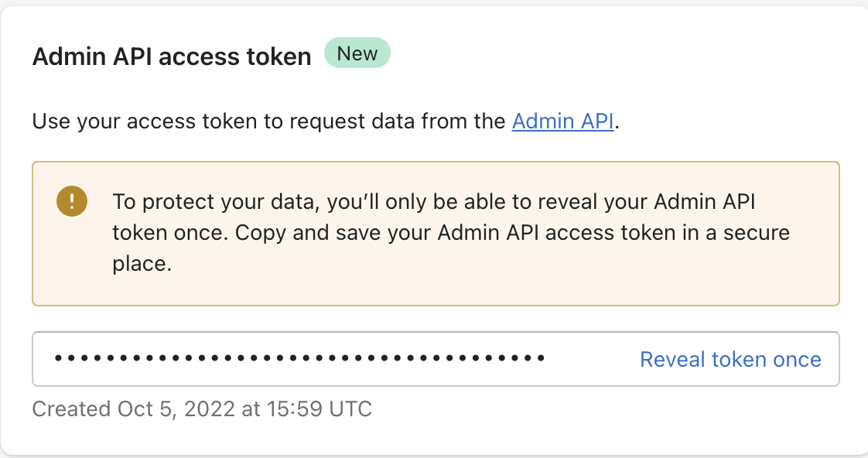Image resolution: width=868 pixels, height=458 pixels.
Task: Click the first dot of the hidden token
Action: [58, 359]
